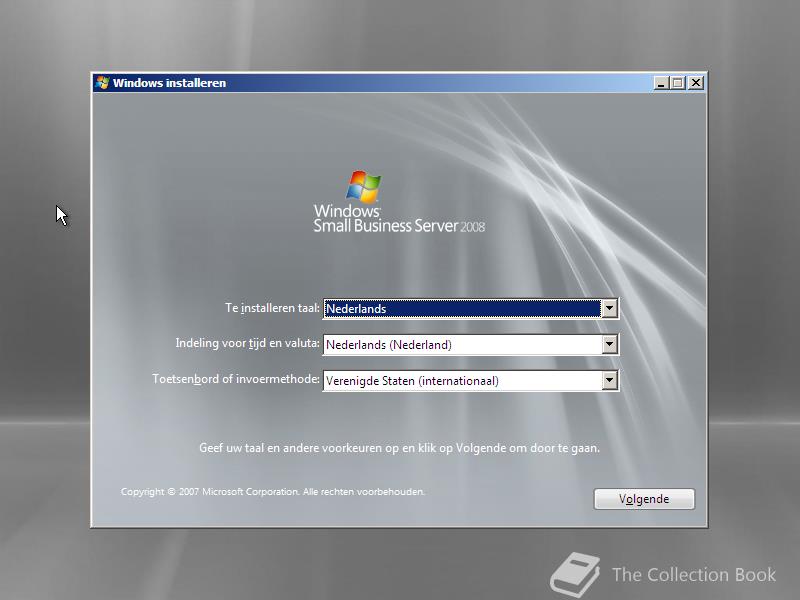Click the Windows Small Business Server 2008 logo
This screenshot has width=800, height=600.
399,203
